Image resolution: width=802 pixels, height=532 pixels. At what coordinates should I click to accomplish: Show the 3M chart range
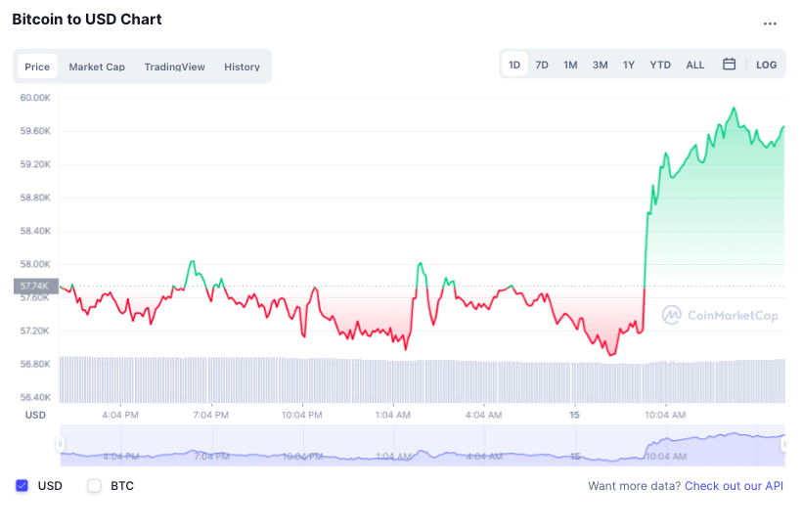[x=600, y=65]
